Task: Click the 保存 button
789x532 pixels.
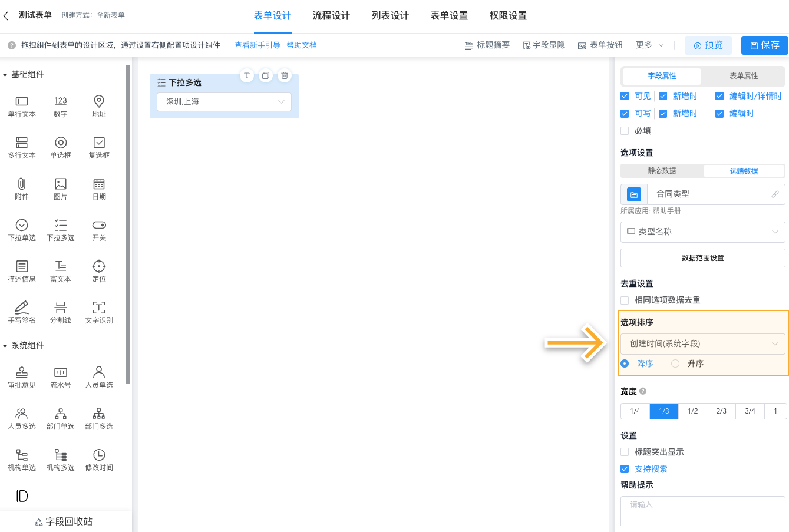Action: tap(764, 45)
